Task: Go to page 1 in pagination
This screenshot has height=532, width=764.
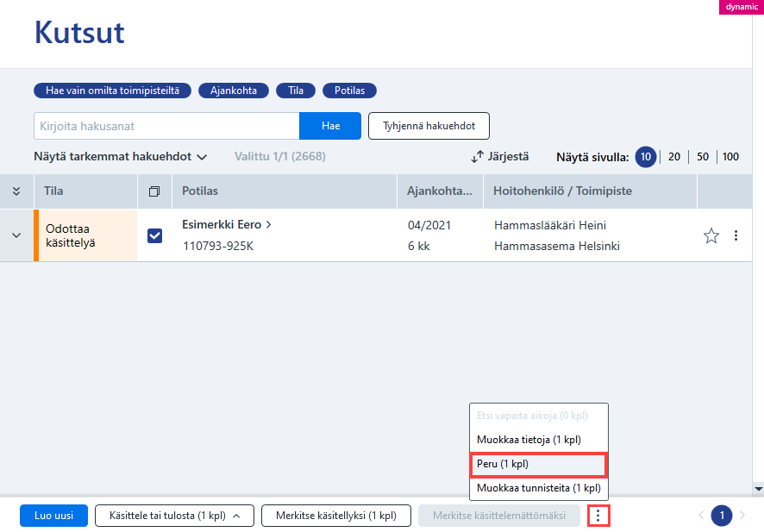Action: pos(722,516)
